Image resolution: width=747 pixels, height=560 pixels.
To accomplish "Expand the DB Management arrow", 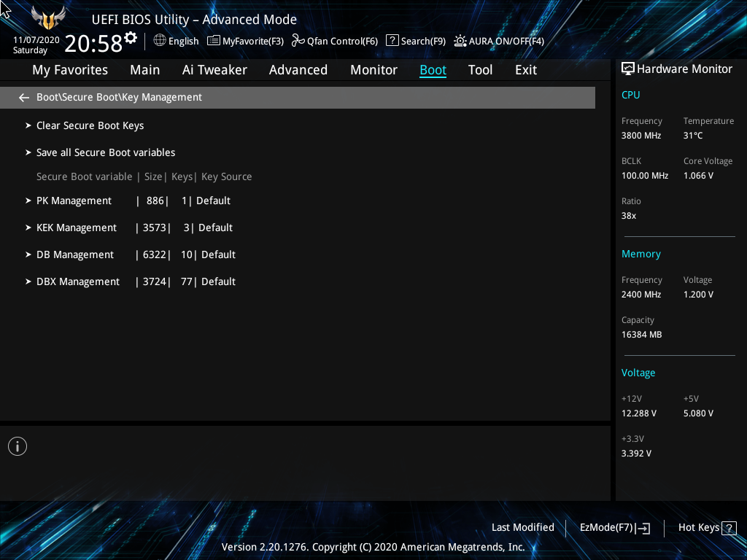I will click(x=28, y=254).
